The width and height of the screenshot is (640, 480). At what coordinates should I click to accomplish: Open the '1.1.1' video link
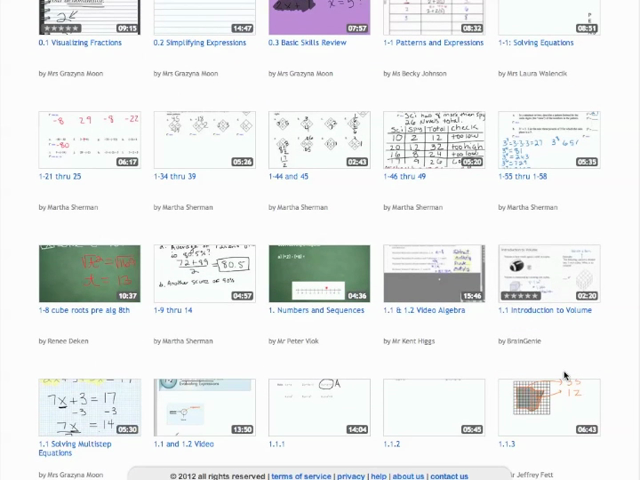tap(277, 444)
